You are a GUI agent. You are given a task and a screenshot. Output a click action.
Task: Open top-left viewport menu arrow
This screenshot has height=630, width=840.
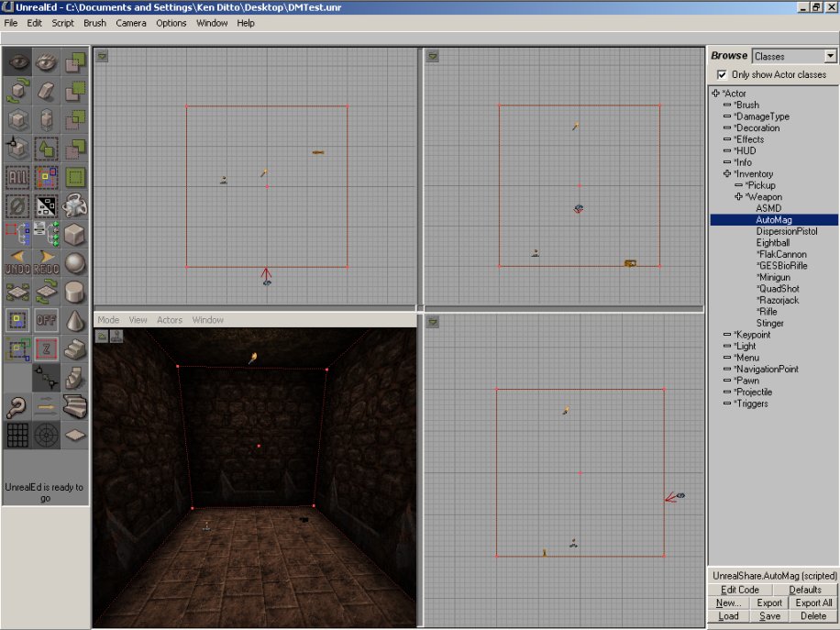click(x=102, y=56)
